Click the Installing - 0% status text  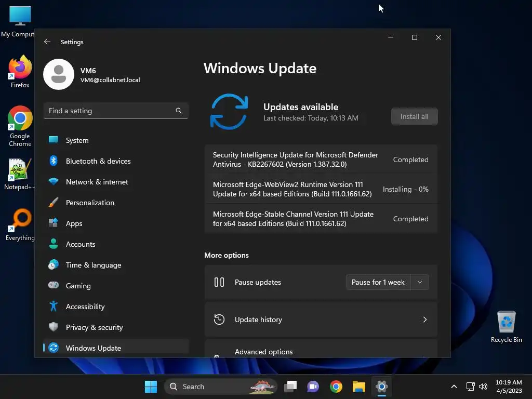click(x=405, y=189)
